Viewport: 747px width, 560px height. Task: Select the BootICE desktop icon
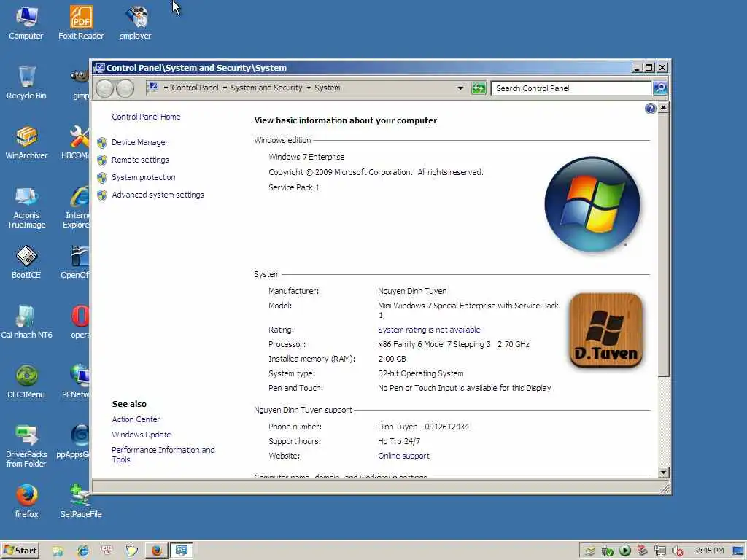[x=26, y=262]
